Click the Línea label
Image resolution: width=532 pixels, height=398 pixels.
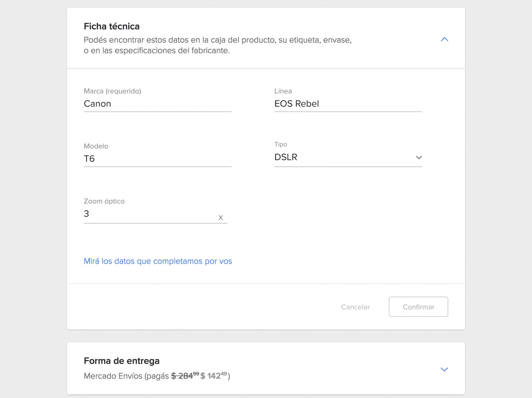click(283, 91)
